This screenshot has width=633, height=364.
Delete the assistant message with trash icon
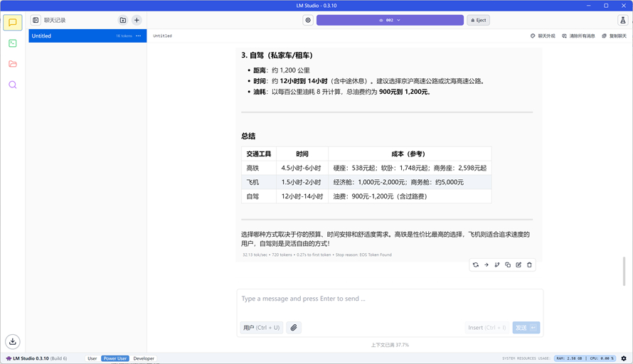529,264
